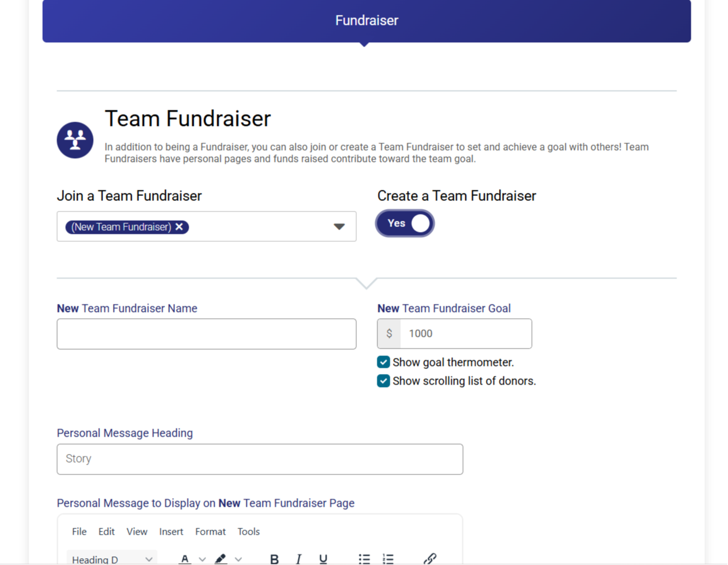Click the dollar sign prefix of goal

click(x=389, y=334)
